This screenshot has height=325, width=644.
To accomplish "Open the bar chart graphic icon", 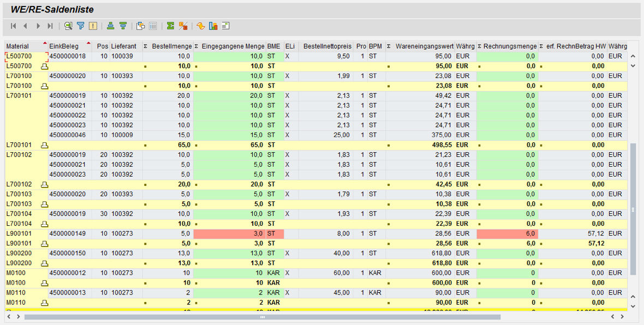I will pyautogui.click(x=213, y=26).
